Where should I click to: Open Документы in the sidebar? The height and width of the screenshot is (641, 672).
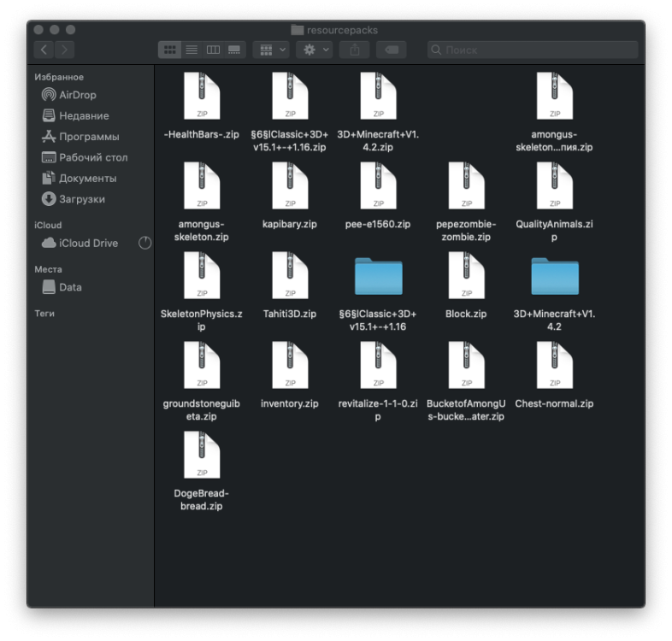pyautogui.click(x=79, y=179)
